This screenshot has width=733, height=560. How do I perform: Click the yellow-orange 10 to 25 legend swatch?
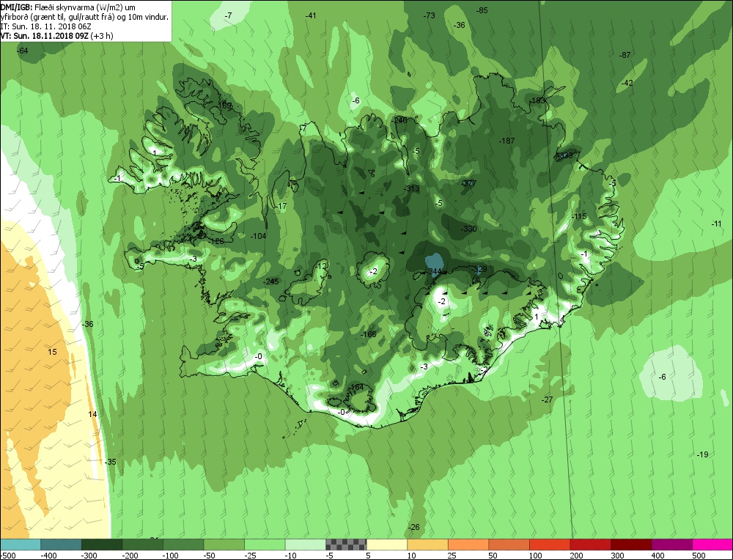pyautogui.click(x=427, y=545)
